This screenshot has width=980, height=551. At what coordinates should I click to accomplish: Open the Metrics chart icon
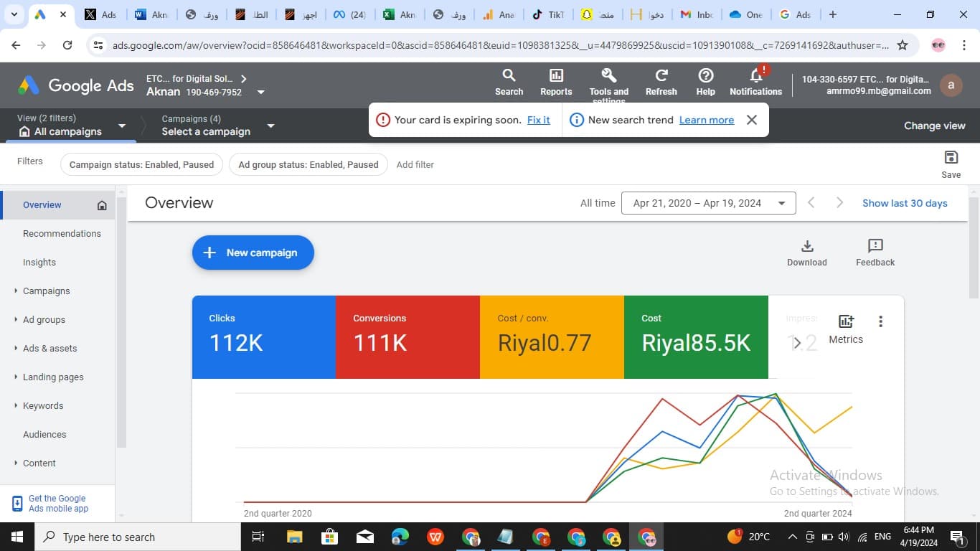[846, 321]
